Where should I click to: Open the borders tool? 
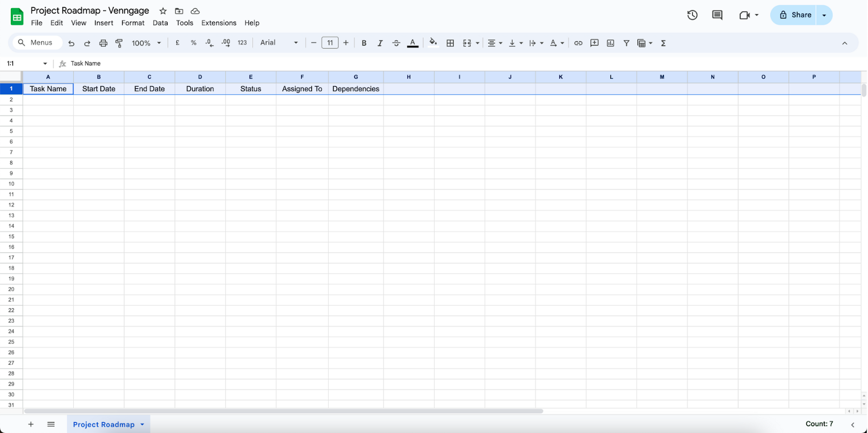450,43
